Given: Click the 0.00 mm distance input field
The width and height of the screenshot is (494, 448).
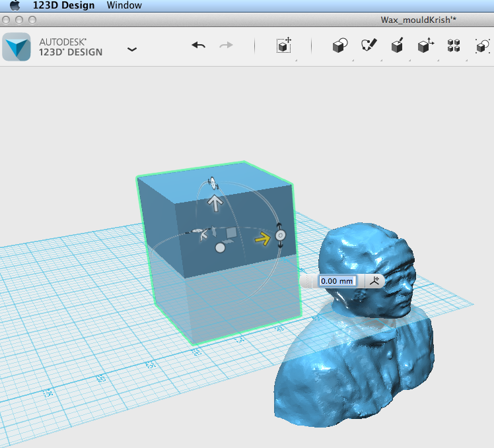Looking at the screenshot, I should pos(337,281).
